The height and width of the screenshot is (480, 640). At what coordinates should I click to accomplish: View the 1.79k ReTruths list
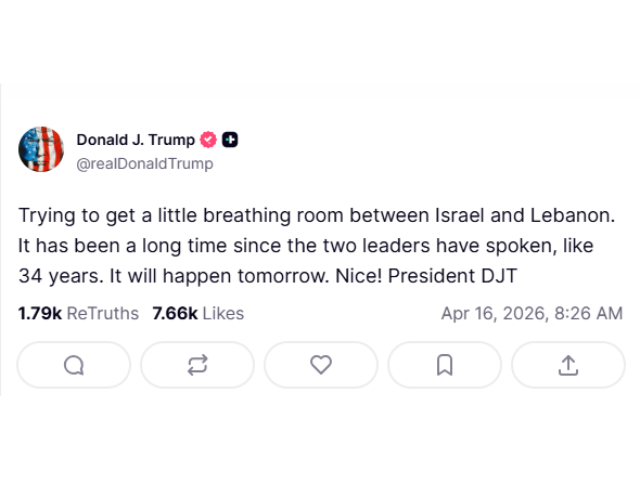[78, 313]
